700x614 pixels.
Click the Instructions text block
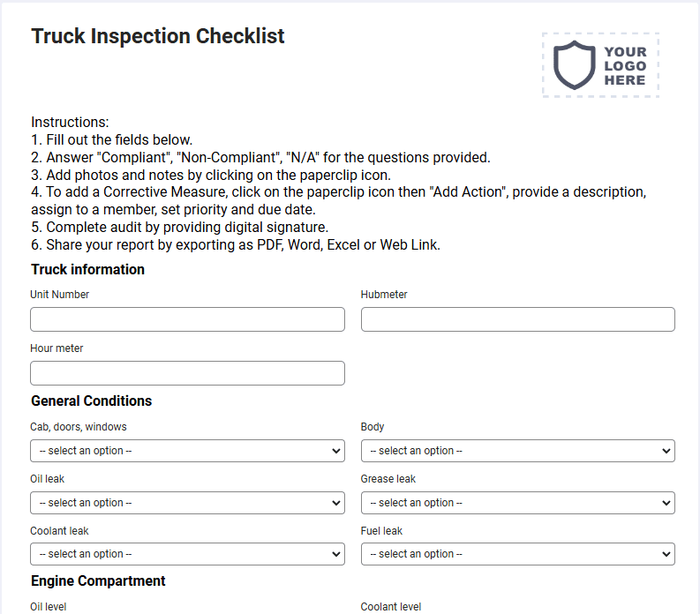click(x=338, y=183)
